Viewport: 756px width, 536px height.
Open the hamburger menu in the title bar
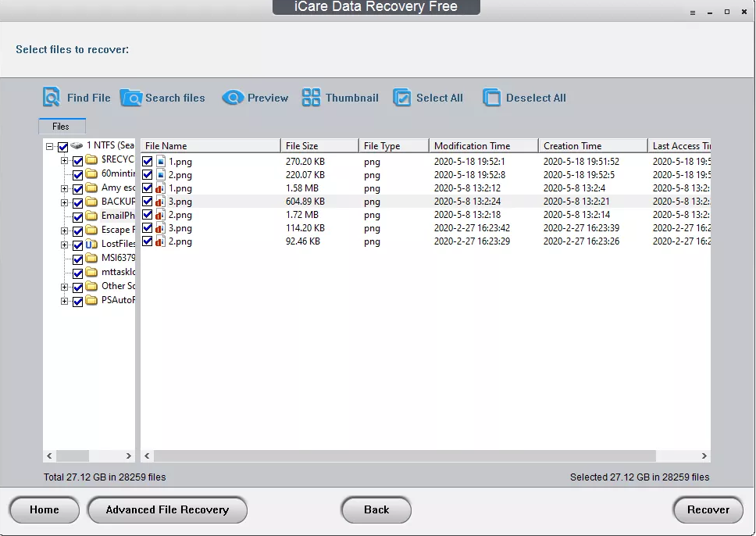point(692,13)
